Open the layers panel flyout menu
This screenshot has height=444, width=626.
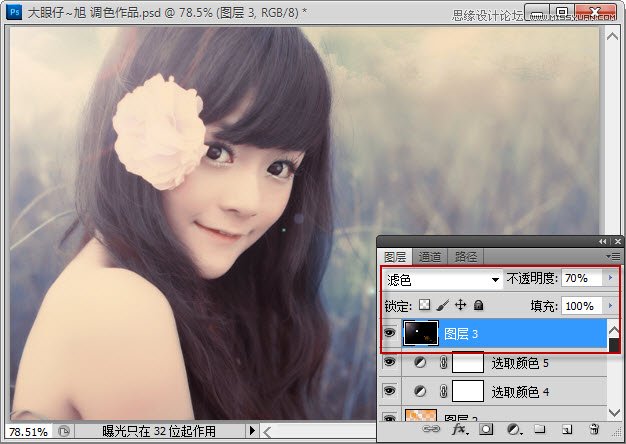tap(613, 256)
